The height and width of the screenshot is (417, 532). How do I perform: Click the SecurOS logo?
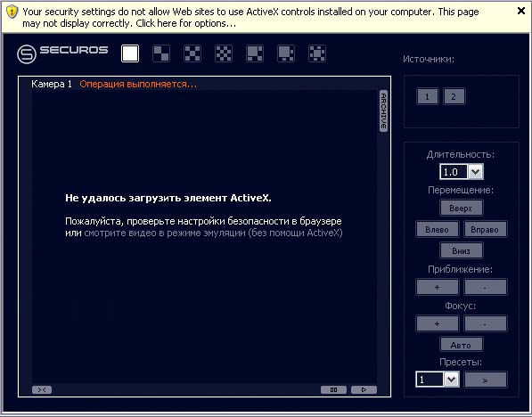(x=62, y=53)
